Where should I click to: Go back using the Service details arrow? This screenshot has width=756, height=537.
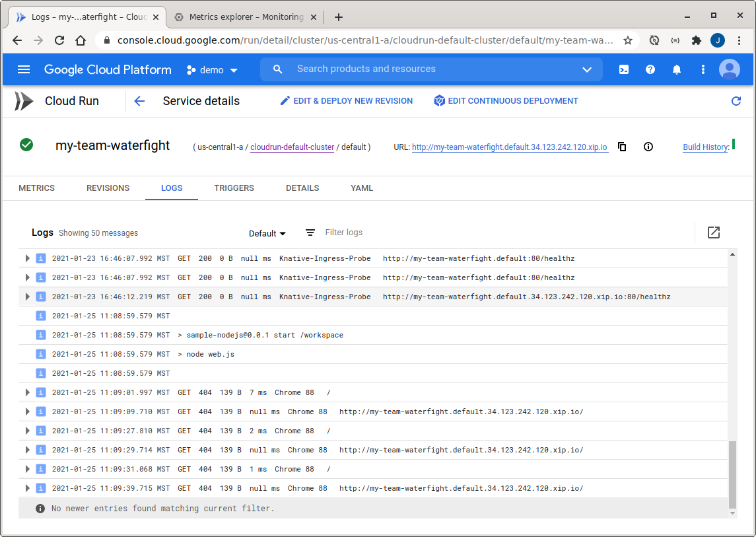tap(139, 101)
